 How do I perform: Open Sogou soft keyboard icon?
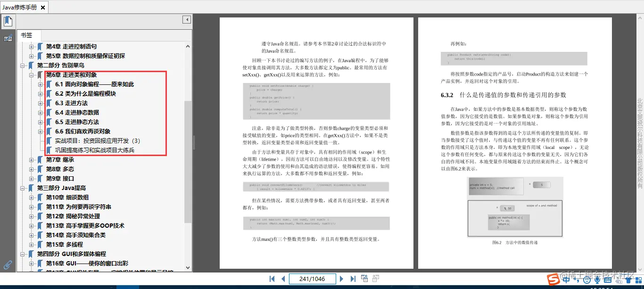click(x=608, y=280)
